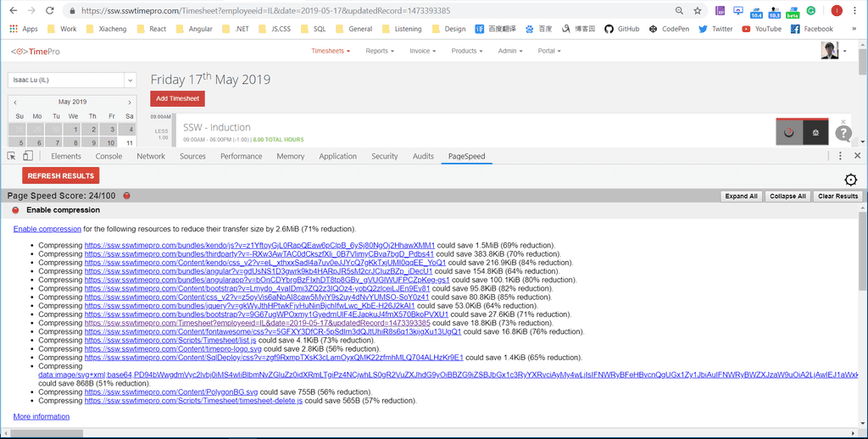The width and height of the screenshot is (868, 439).
Task: Expand the Reports navigation menu
Action: (x=380, y=51)
